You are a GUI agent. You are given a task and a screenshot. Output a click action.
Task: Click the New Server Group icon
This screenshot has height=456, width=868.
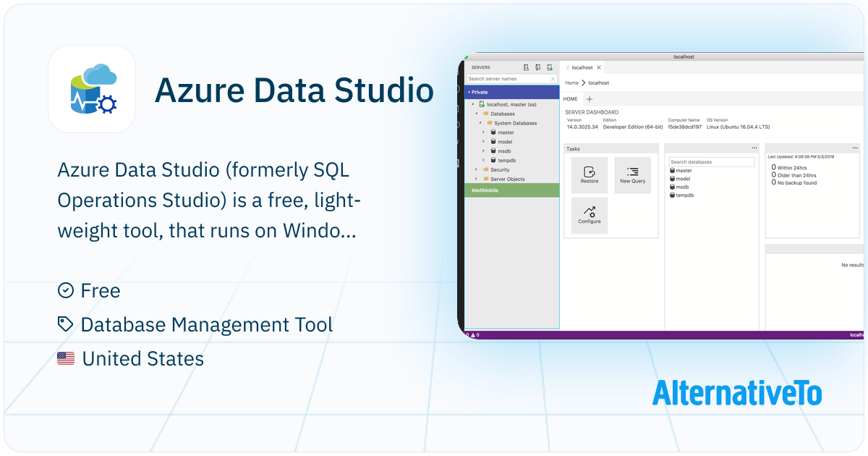coord(538,67)
